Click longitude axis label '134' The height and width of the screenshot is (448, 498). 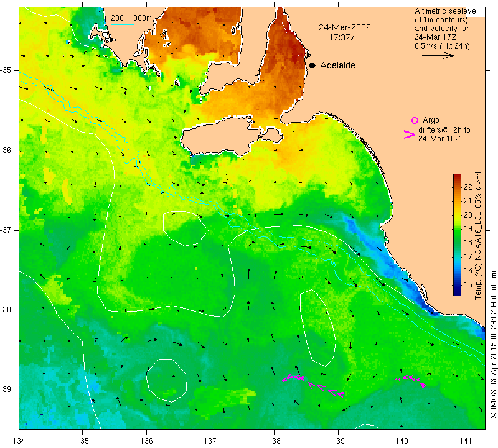tap(19, 441)
